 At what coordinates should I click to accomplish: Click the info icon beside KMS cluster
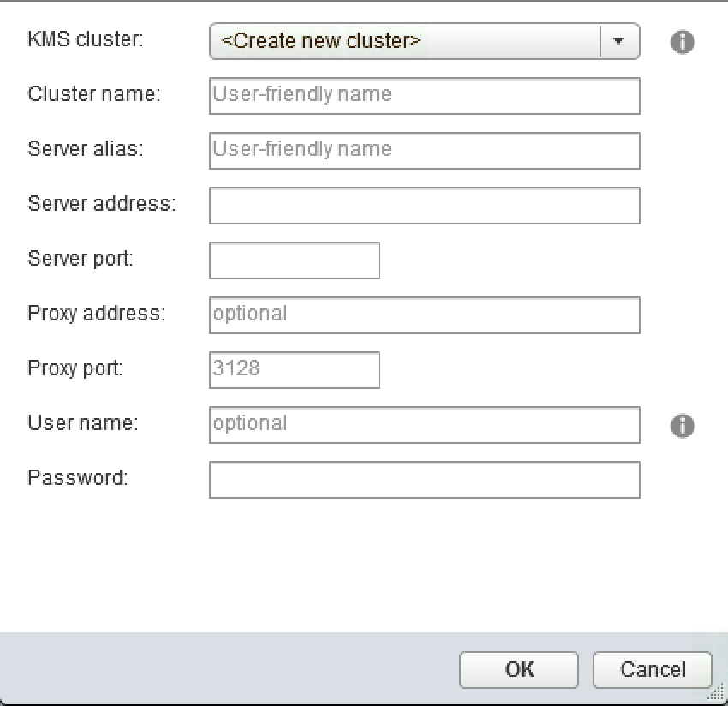coord(682,42)
